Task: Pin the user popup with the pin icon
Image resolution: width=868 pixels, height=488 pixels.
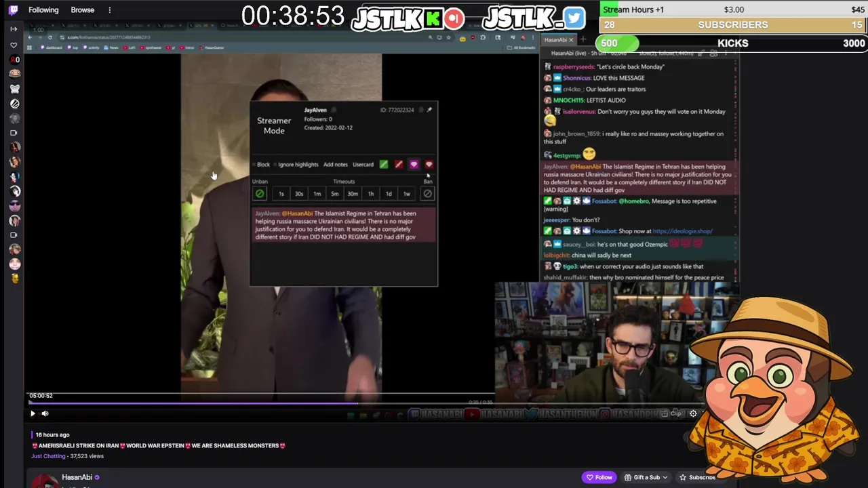Action: [x=429, y=110]
